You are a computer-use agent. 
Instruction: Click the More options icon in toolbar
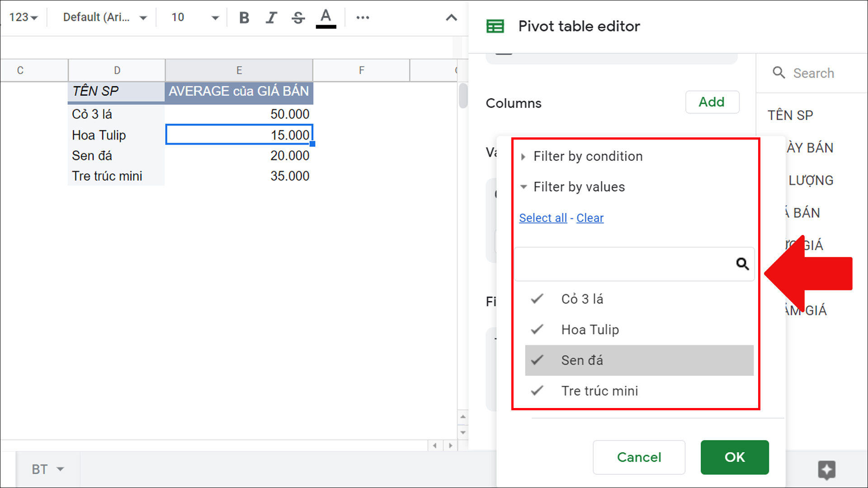click(363, 17)
